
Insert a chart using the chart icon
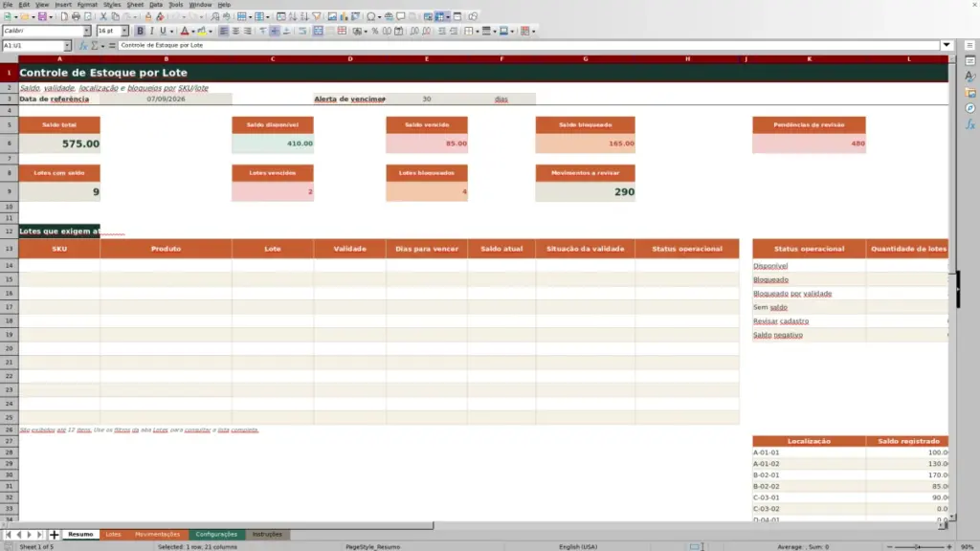(x=344, y=17)
